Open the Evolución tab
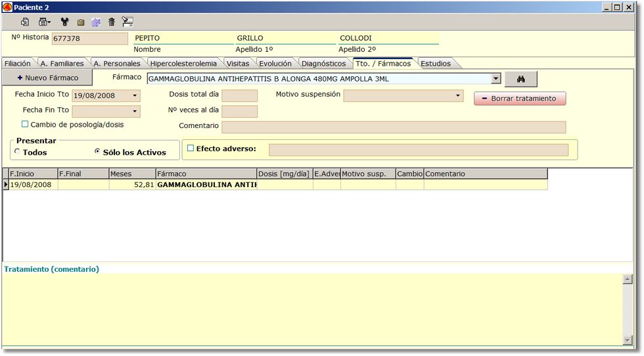The width and height of the screenshot is (644, 356). [x=275, y=64]
